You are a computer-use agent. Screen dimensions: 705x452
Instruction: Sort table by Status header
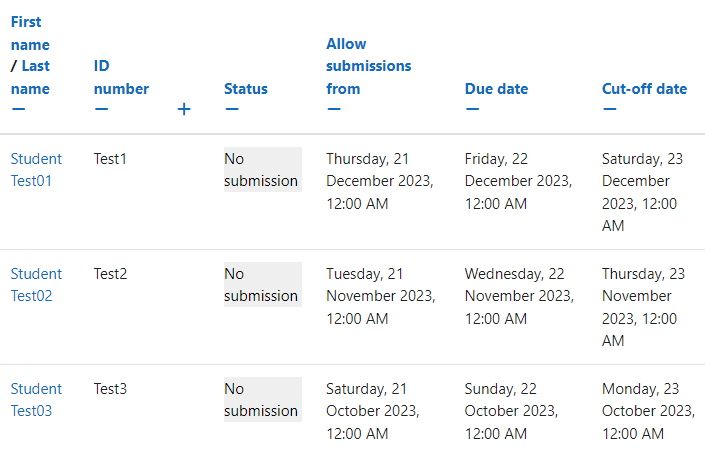pyautogui.click(x=246, y=89)
